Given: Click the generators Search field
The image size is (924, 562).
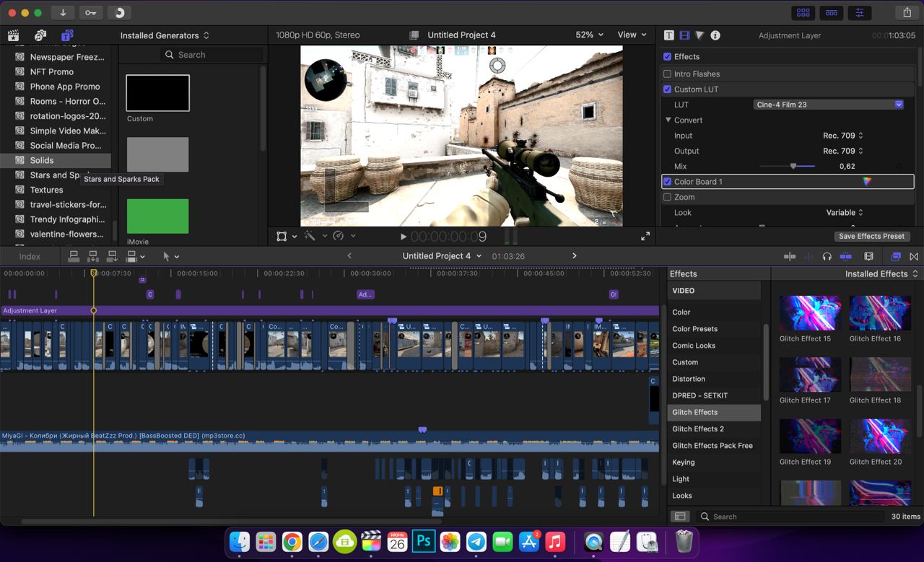Looking at the screenshot, I should (212, 55).
